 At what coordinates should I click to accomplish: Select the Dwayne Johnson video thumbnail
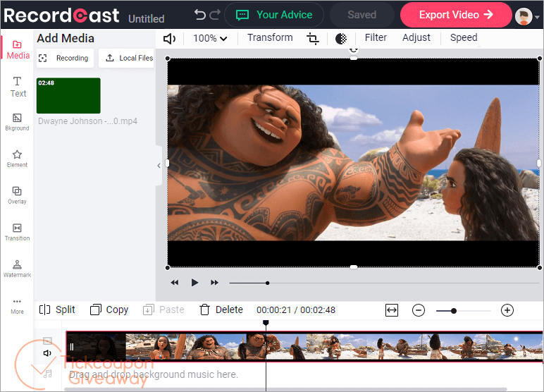(x=68, y=95)
